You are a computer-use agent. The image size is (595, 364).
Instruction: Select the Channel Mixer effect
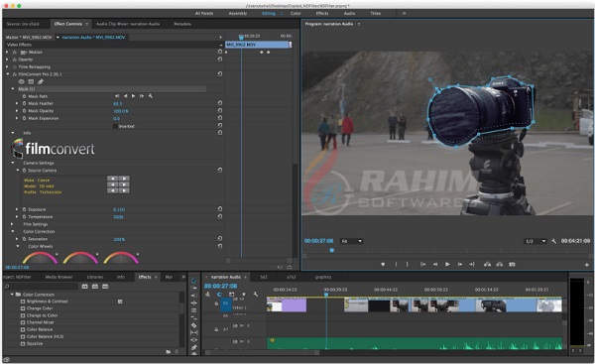(40, 322)
